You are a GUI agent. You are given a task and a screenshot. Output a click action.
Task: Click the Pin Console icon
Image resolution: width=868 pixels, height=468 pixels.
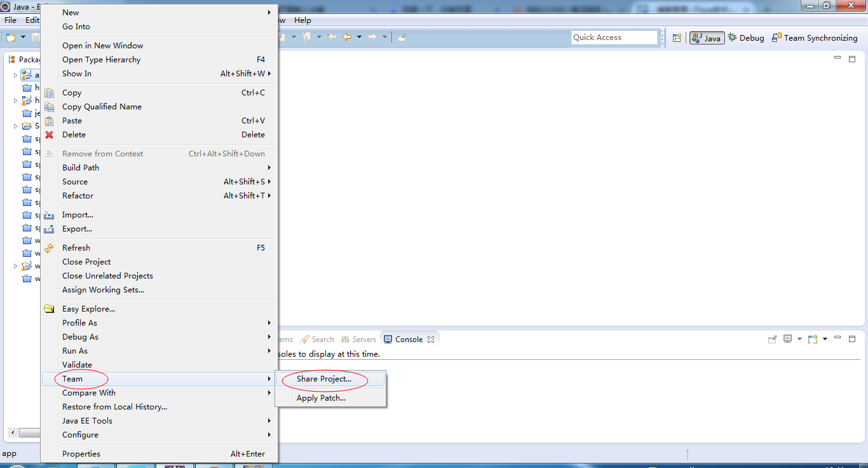[x=773, y=340]
